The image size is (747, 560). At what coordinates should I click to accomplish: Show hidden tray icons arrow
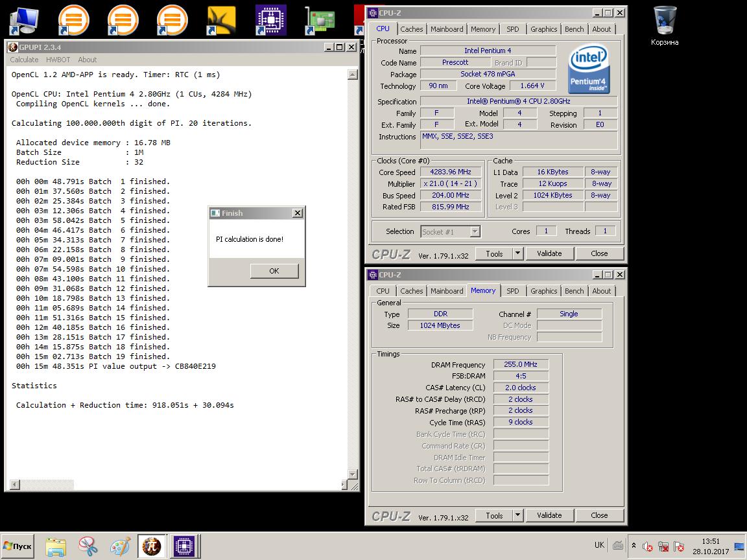point(634,546)
